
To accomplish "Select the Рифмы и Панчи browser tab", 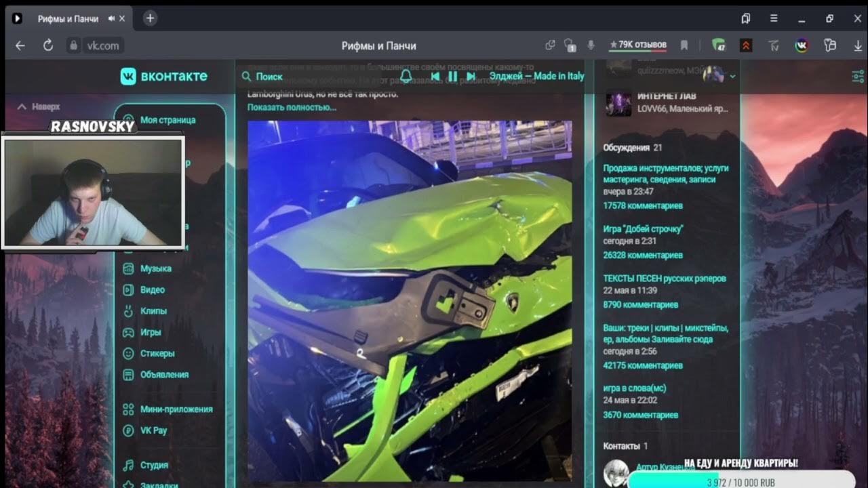I will (68, 18).
